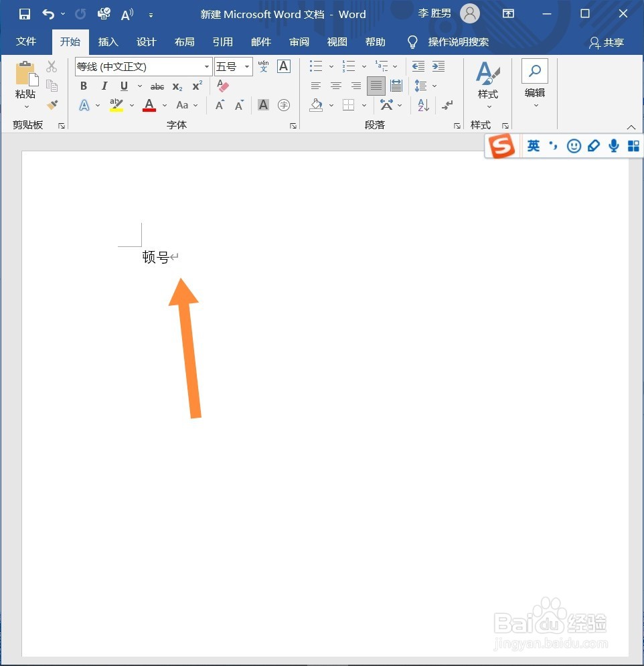Save the document with the floppy disk icon

coord(25,14)
